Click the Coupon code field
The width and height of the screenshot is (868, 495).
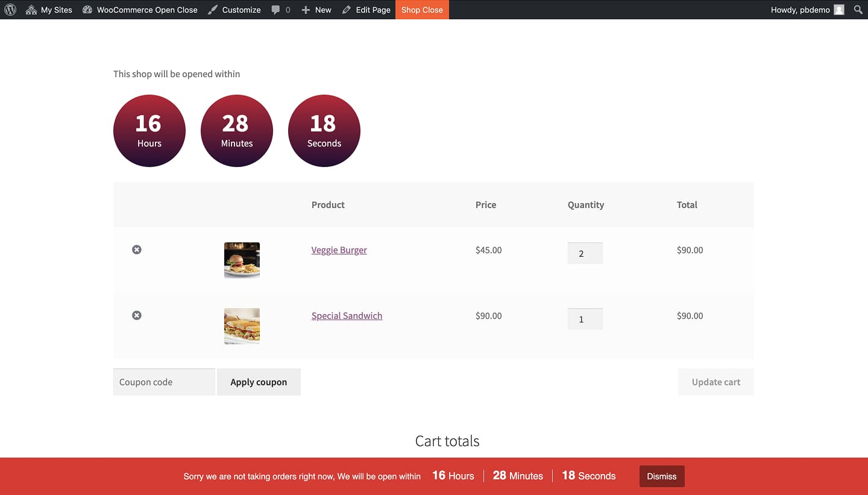coord(164,382)
